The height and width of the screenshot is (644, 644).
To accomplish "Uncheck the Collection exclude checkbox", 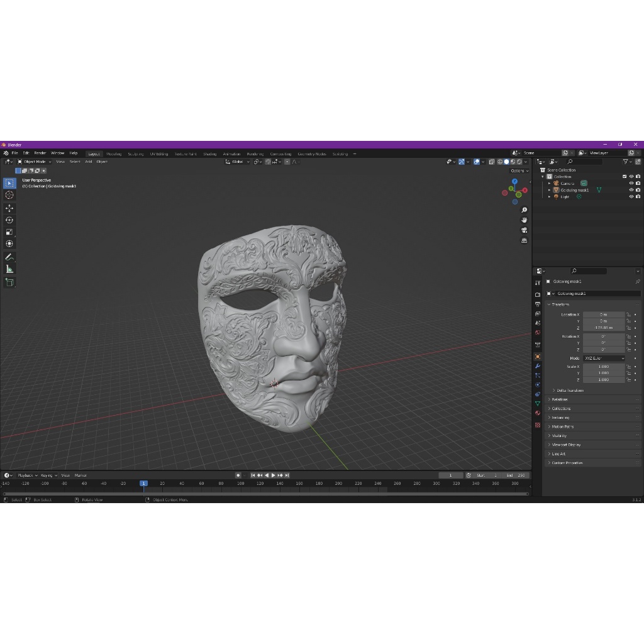I will click(625, 177).
